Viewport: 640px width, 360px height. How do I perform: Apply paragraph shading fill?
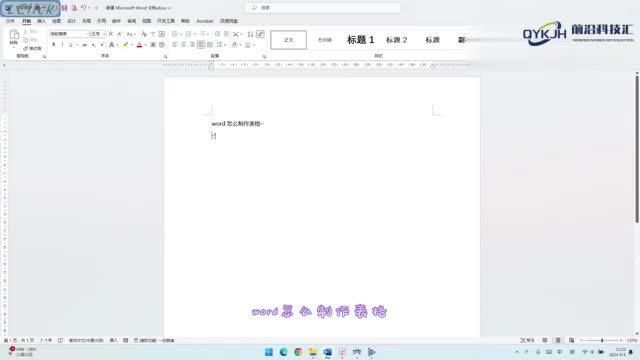pos(234,44)
